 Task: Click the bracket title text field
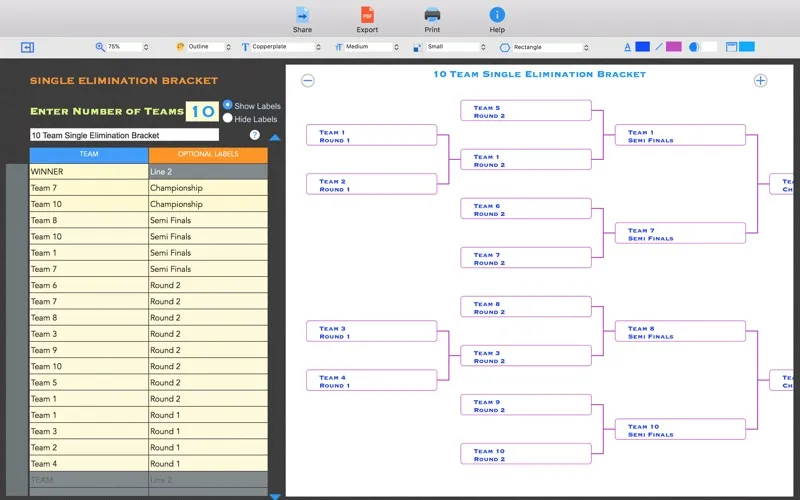pyautogui.click(x=124, y=135)
